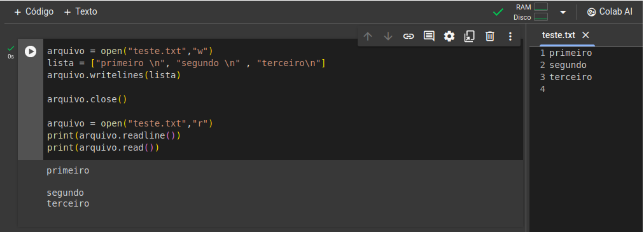This screenshot has width=644, height=232.
Task: Click the Disco usage bar
Action: (x=541, y=17)
